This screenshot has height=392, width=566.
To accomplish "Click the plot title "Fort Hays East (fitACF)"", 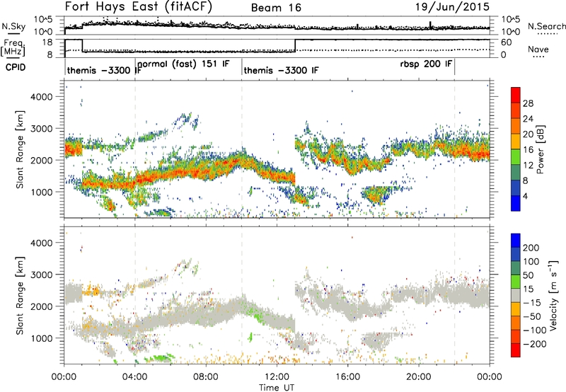I will coord(138,6).
